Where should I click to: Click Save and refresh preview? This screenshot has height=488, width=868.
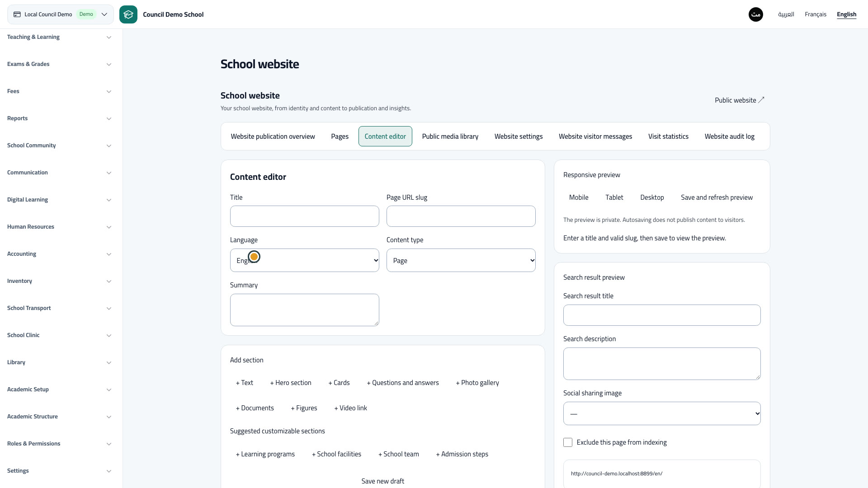coord(717,197)
